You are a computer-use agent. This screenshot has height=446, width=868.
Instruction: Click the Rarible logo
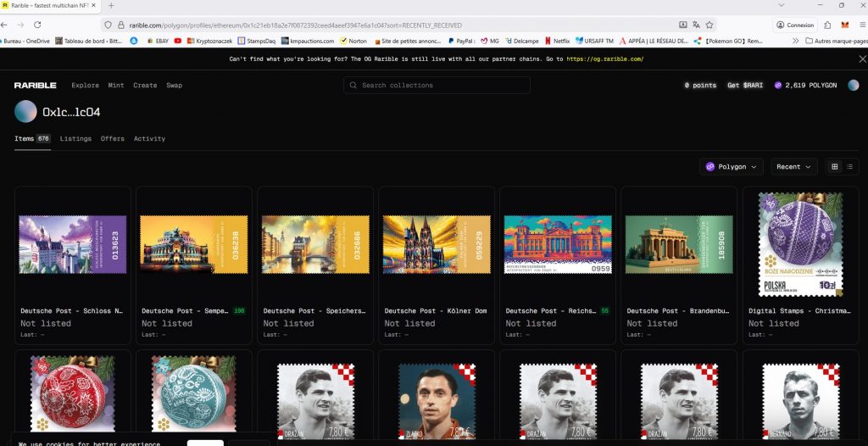point(36,86)
